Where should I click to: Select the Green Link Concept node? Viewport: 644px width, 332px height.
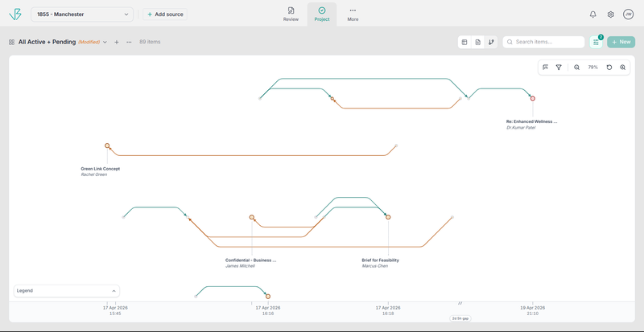(107, 146)
